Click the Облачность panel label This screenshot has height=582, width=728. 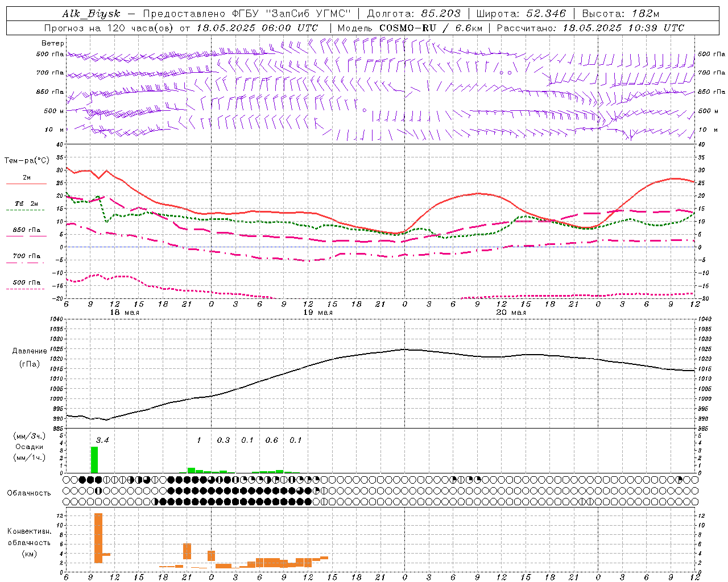(x=29, y=493)
